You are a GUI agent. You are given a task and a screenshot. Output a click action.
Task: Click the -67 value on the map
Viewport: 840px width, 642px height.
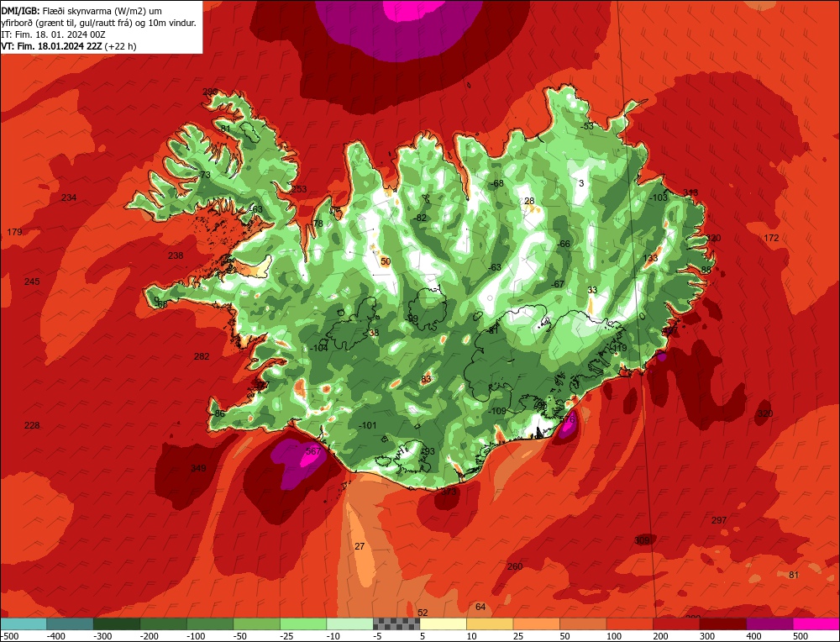[x=559, y=284]
